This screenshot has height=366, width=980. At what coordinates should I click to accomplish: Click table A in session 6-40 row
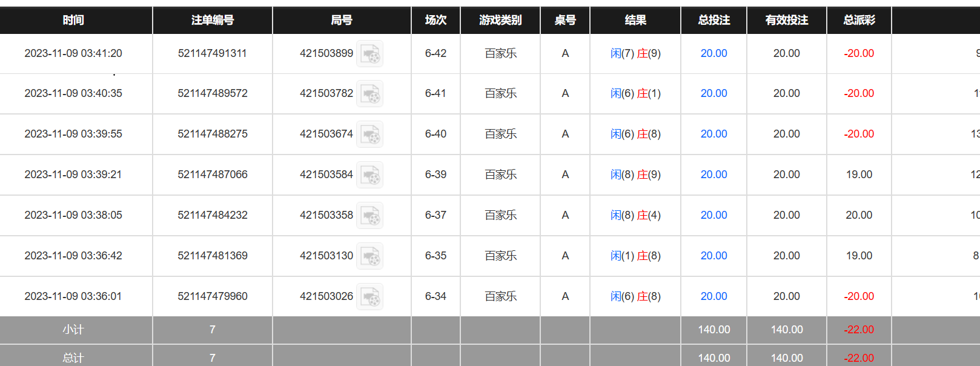[565, 134]
